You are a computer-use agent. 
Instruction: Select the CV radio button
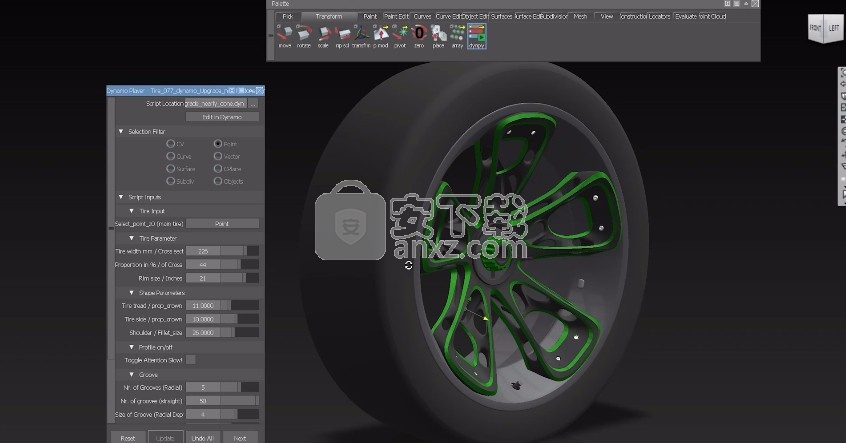170,144
